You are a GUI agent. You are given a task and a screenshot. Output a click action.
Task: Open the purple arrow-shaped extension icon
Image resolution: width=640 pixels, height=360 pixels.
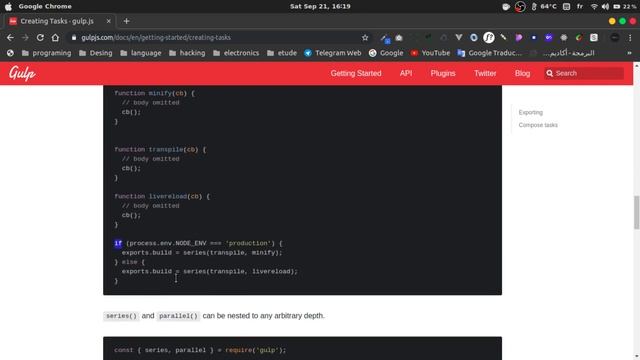519,38
